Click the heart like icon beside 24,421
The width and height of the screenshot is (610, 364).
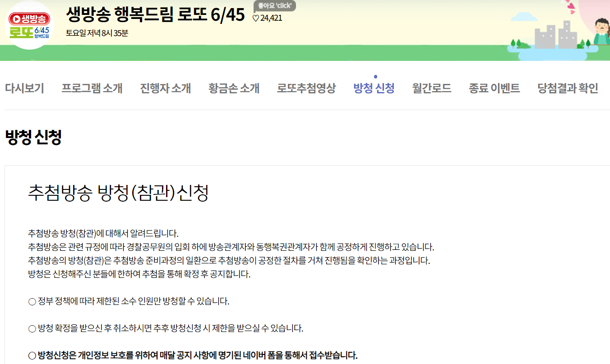[255, 18]
